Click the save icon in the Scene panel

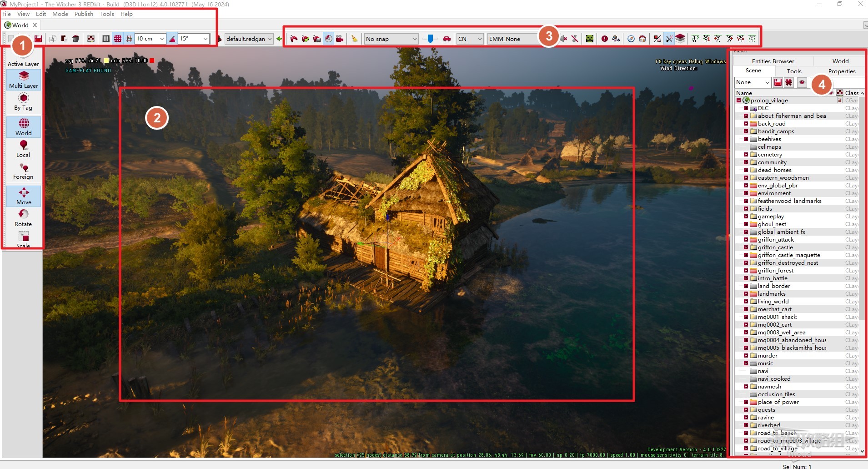click(778, 82)
